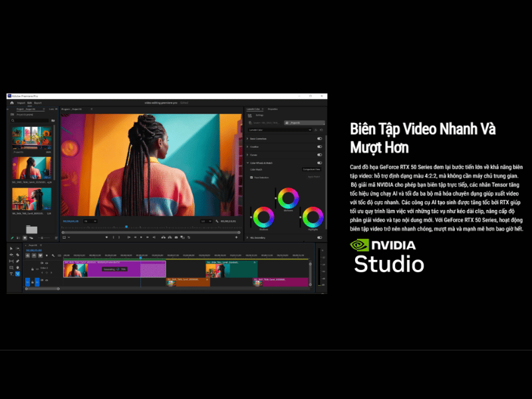Click Lumetri reset effect icon
Screen dimensions: 532x399
tap(322, 130)
